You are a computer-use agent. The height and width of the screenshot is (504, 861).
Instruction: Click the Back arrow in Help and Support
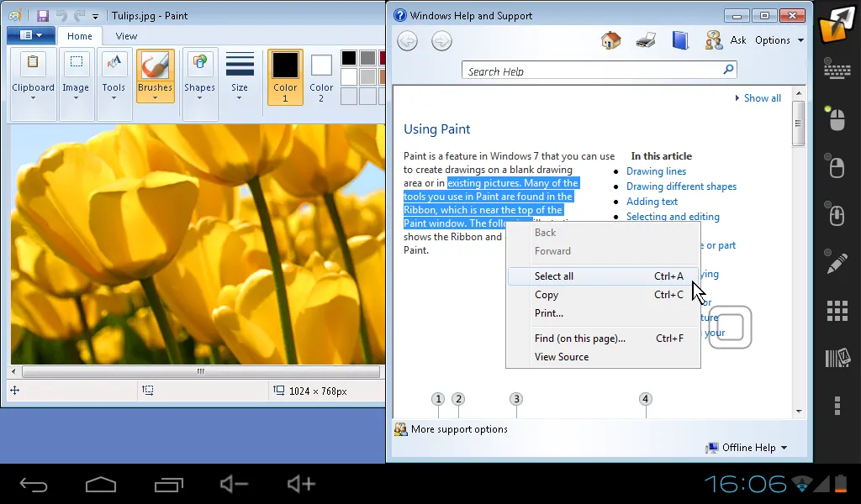click(x=408, y=40)
